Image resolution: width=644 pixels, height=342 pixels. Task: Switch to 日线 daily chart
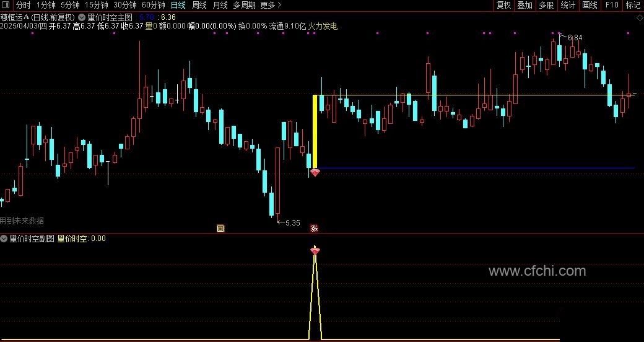(x=178, y=5)
